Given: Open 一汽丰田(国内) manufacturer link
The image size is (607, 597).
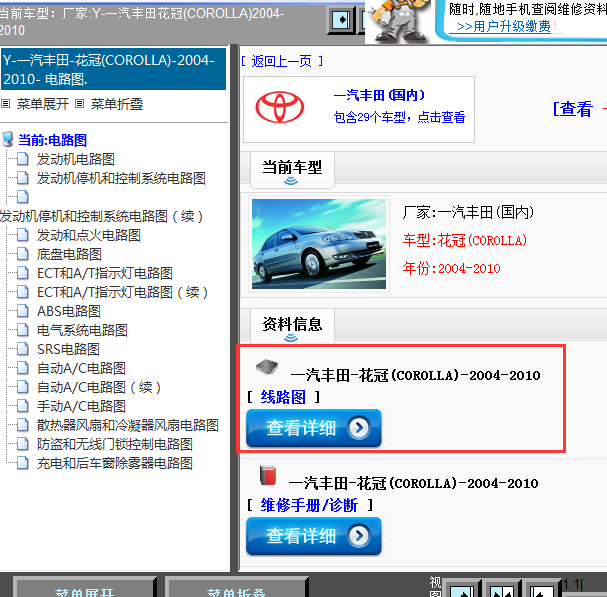Looking at the screenshot, I should (379, 95).
